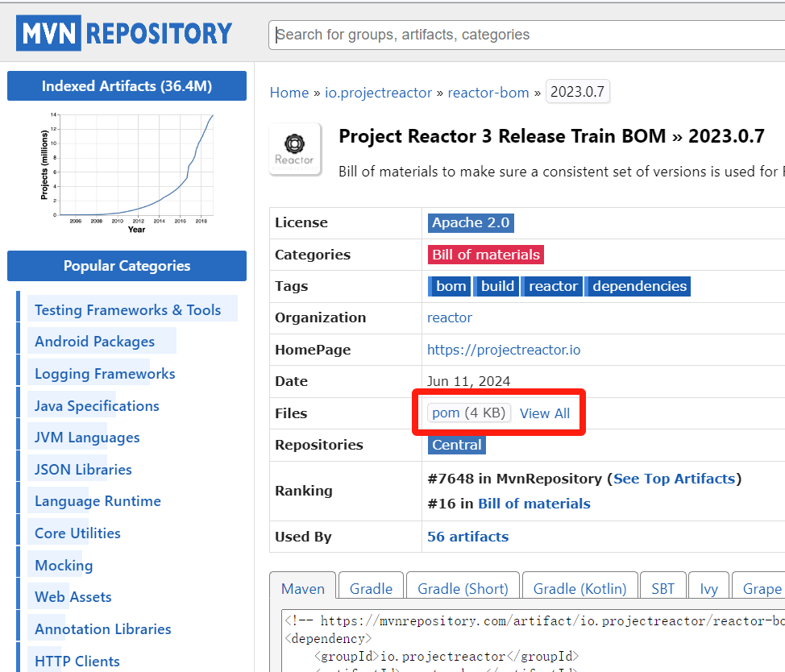The height and width of the screenshot is (672, 785).
Task: Open the Gradle (Kotlin) tab
Action: tap(579, 588)
